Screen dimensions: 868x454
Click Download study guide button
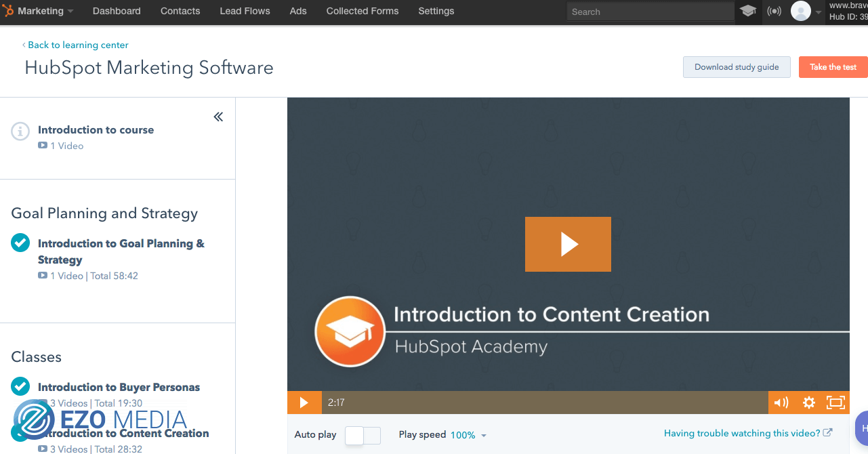pyautogui.click(x=737, y=67)
